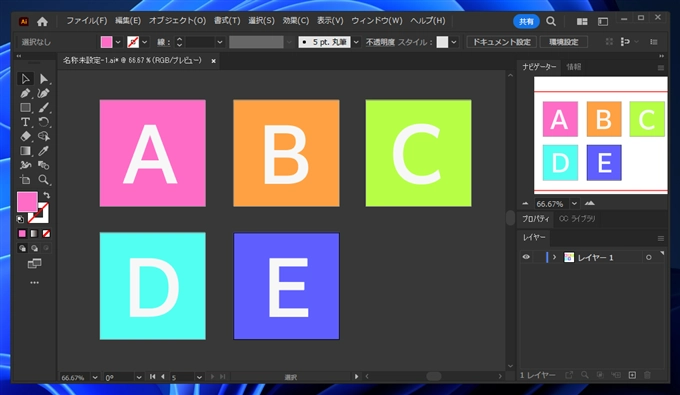Select the Shape Builder tool
Screen dimensions: 680x395
[x=43, y=136]
